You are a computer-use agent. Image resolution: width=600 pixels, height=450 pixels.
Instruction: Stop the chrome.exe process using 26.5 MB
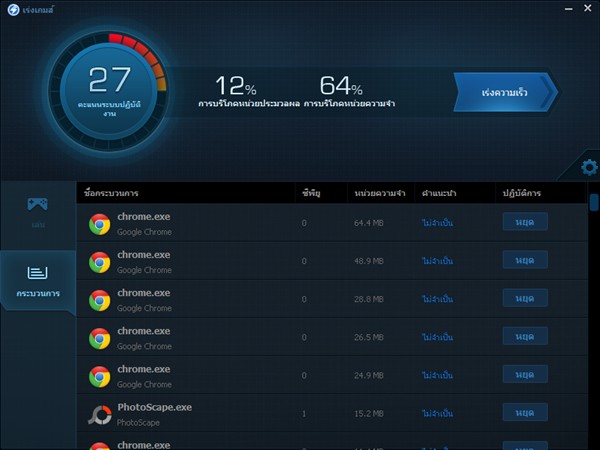(x=525, y=336)
